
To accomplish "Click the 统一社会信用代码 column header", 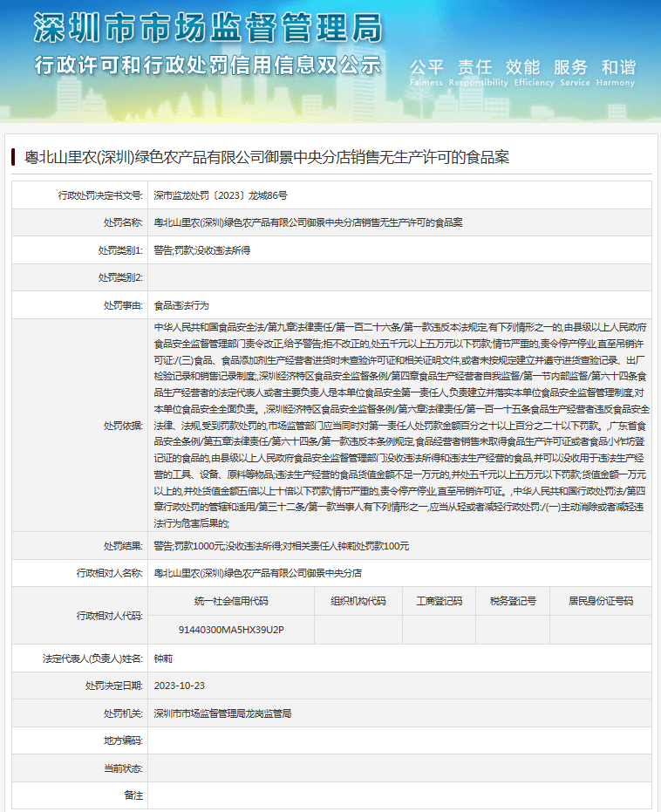I will tap(231, 601).
